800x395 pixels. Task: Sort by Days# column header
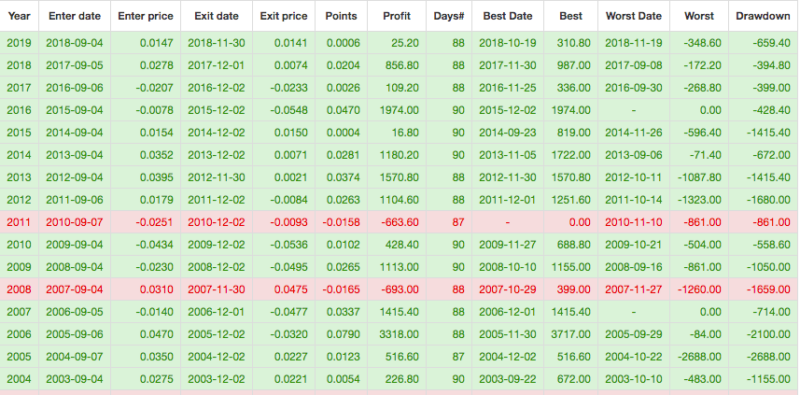[449, 16]
